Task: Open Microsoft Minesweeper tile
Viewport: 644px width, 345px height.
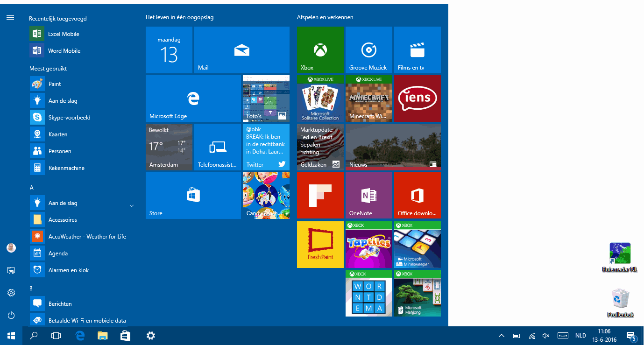Action: [418, 245]
